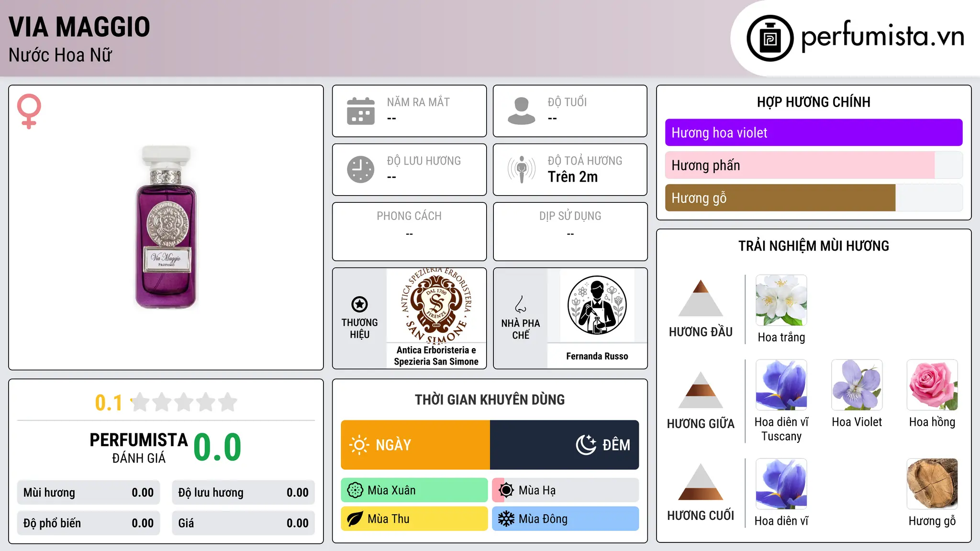Click the Mùi hương score row
This screenshot has width=980, height=551.
click(89, 493)
